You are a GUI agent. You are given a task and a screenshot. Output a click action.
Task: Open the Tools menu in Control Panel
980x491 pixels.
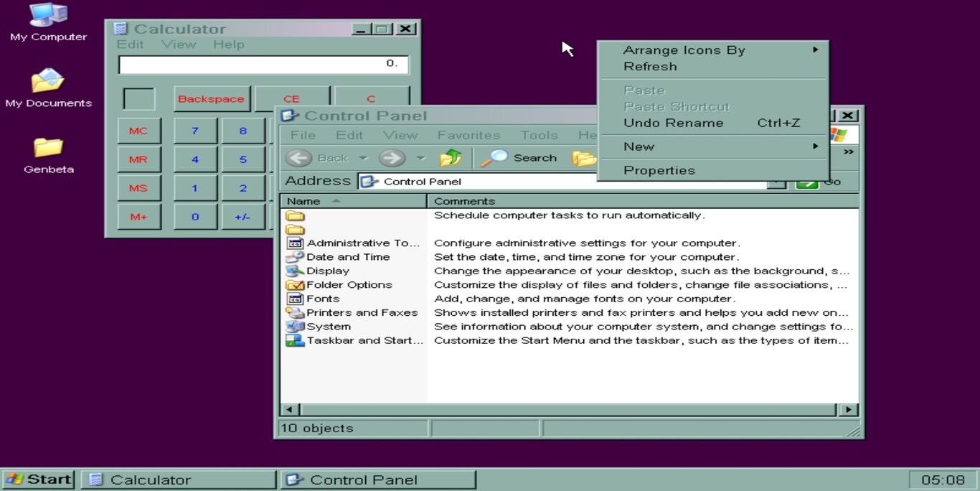click(x=539, y=135)
